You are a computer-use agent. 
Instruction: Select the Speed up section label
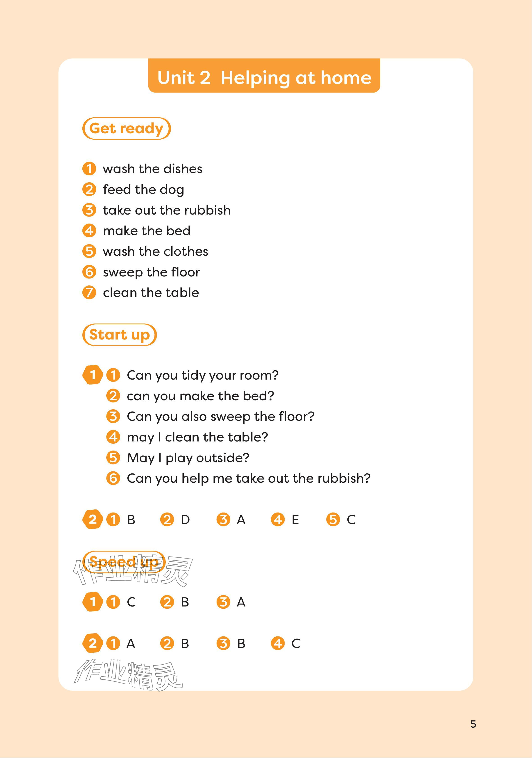(123, 561)
